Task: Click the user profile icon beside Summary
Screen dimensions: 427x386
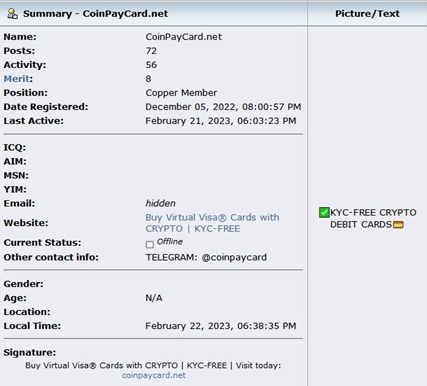Action: point(12,14)
